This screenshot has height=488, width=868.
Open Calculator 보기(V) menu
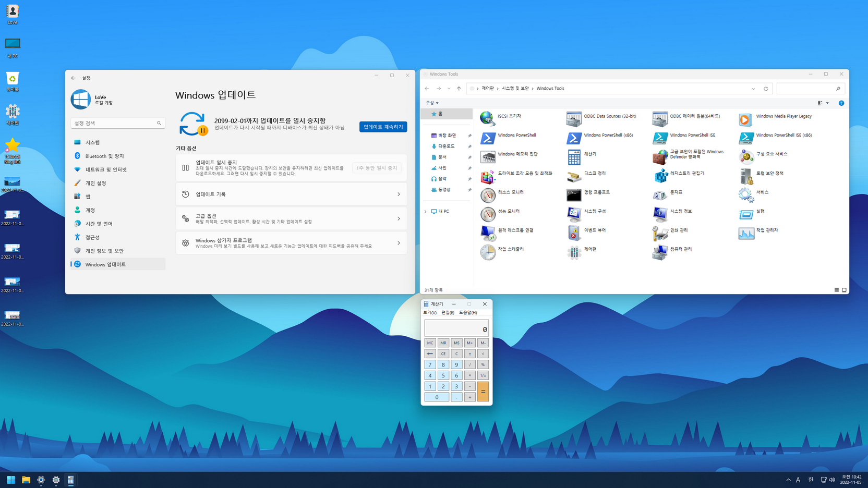tap(430, 313)
